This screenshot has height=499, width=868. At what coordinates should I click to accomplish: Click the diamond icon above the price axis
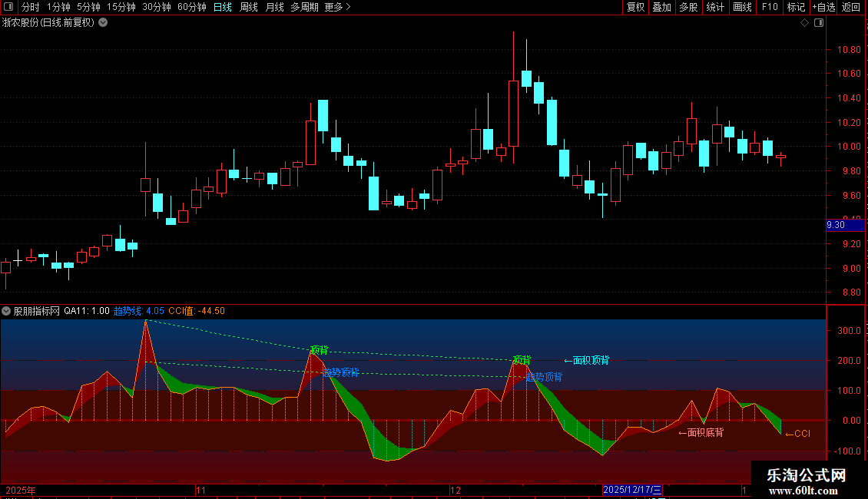click(805, 23)
